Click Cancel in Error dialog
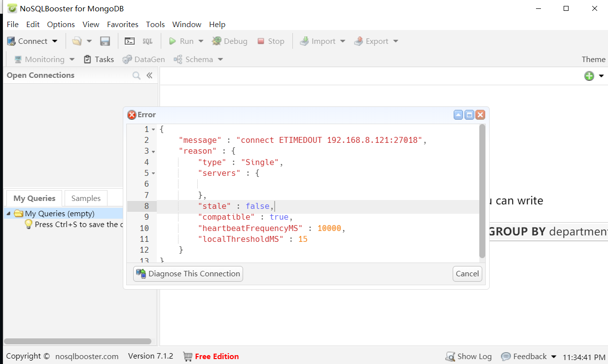The image size is (608, 364). (467, 274)
